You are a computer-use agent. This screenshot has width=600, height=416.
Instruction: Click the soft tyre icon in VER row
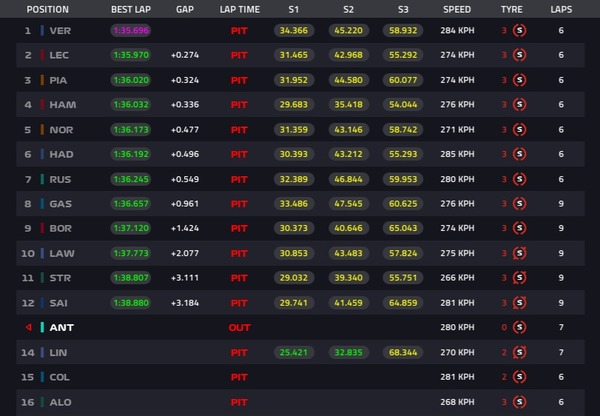pos(519,30)
